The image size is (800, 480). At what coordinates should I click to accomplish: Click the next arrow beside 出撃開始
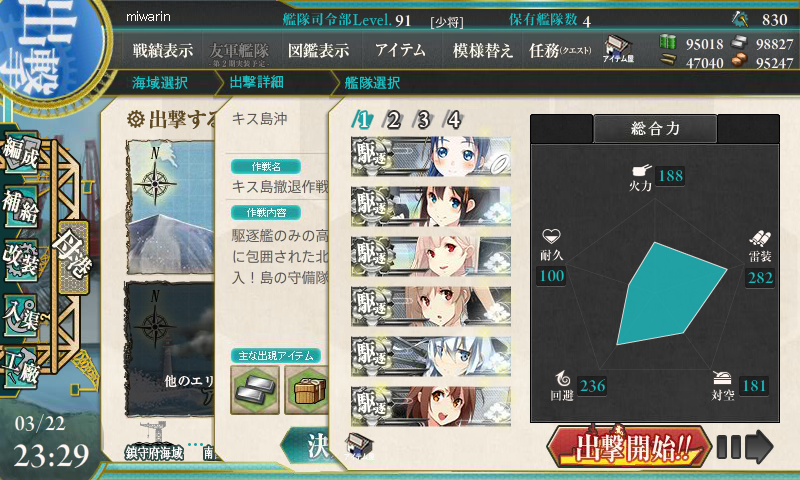746,447
